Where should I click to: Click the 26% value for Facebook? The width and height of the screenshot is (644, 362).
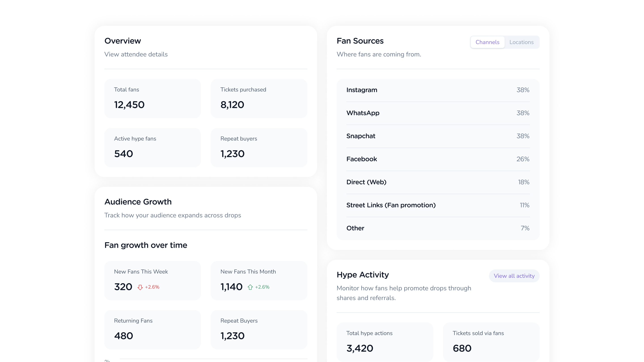point(523,159)
